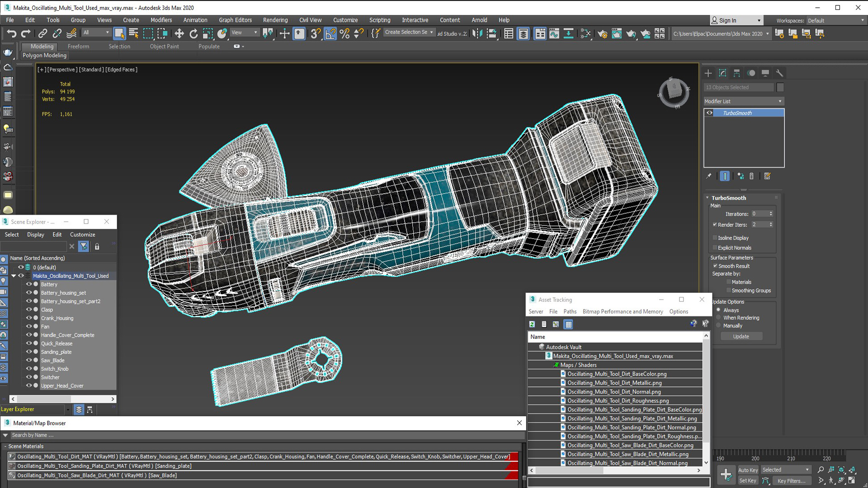Screen dimensions: 868x488
Task: Collapse the Scene Materials section
Action: [5, 446]
